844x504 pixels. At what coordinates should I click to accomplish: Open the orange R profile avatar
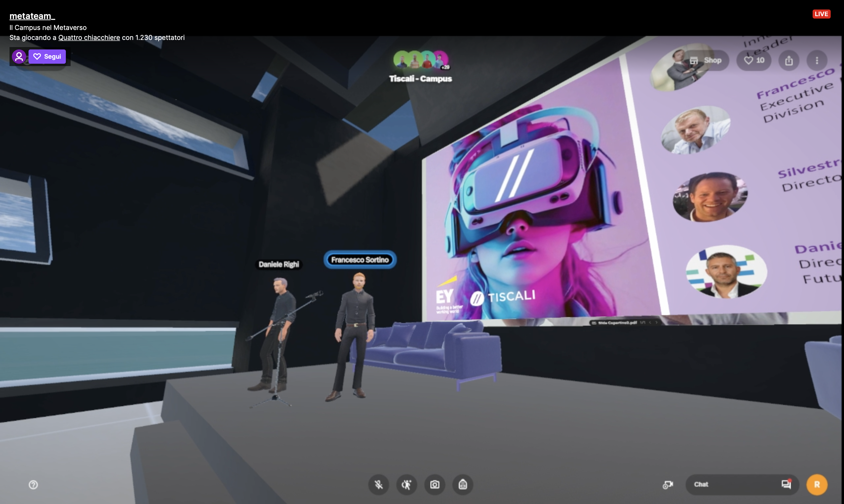[817, 485]
